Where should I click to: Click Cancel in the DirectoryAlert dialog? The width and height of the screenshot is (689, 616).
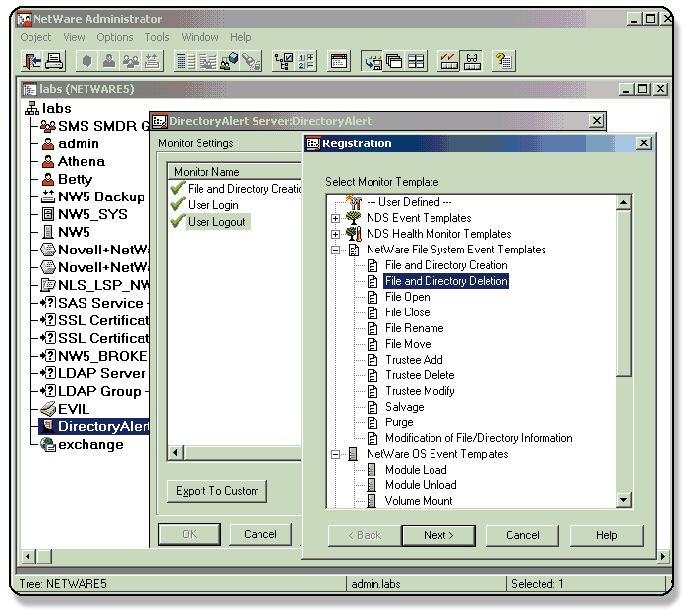260,534
